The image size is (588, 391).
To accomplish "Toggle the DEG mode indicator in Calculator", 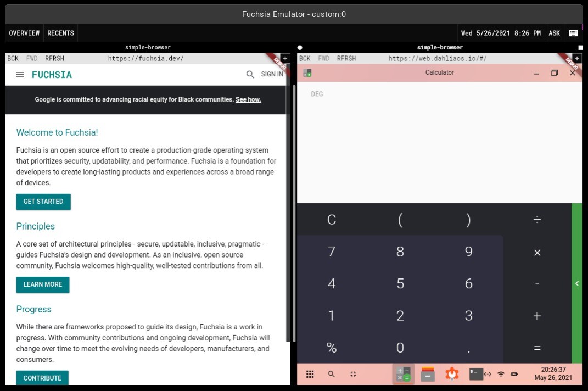I will (317, 94).
